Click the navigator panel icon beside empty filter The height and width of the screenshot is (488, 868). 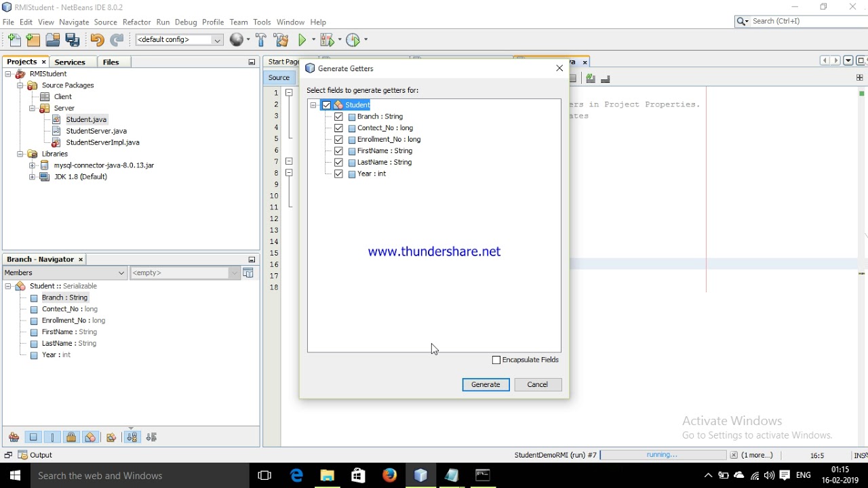(x=248, y=272)
